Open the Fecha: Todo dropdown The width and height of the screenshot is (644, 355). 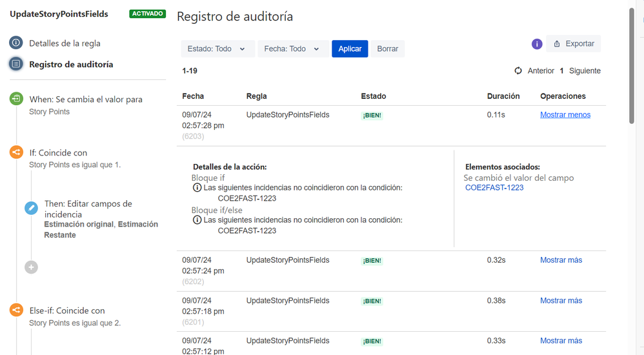(x=293, y=49)
